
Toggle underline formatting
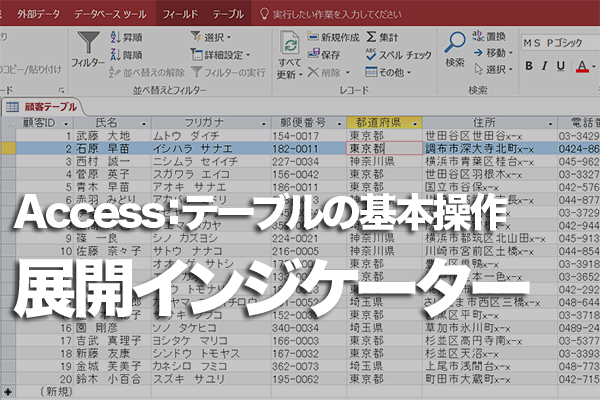[561, 66]
